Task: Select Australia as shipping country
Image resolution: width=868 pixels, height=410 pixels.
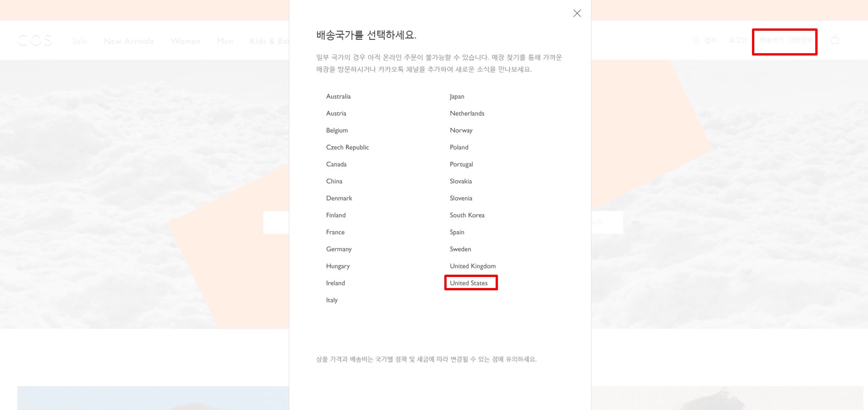Action: click(x=338, y=96)
